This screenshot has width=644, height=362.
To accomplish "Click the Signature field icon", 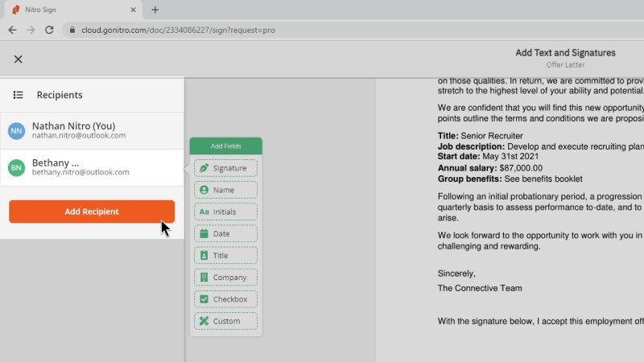I will tap(204, 168).
